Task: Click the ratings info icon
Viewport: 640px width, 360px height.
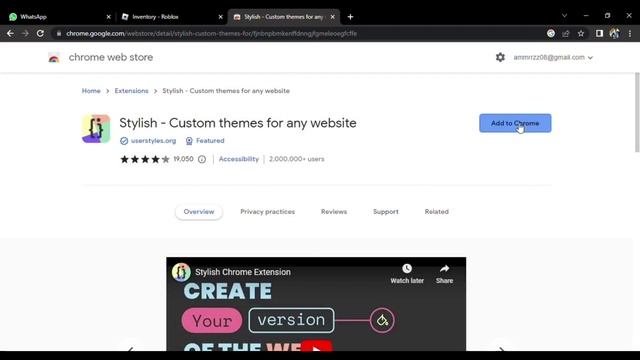Action: pos(202,159)
